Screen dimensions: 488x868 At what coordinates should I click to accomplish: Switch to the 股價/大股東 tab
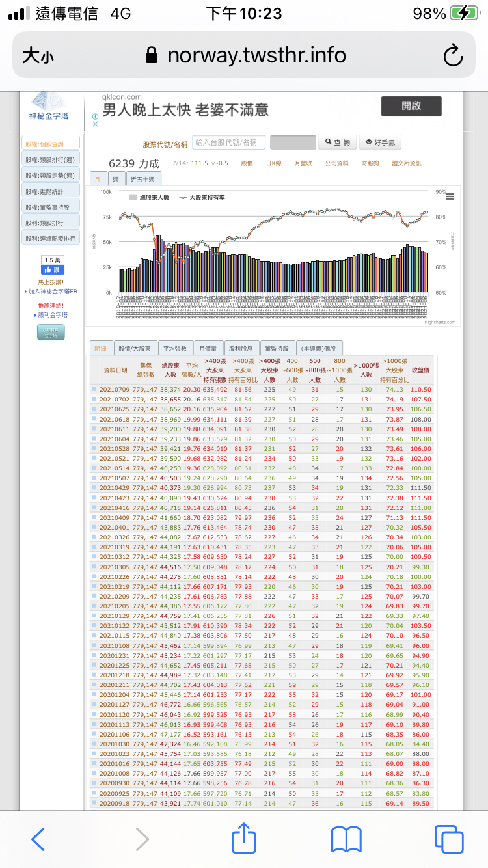(x=135, y=348)
